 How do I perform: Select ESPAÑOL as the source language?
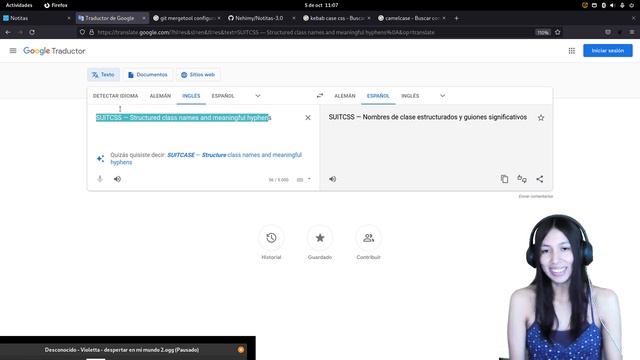[223, 96]
